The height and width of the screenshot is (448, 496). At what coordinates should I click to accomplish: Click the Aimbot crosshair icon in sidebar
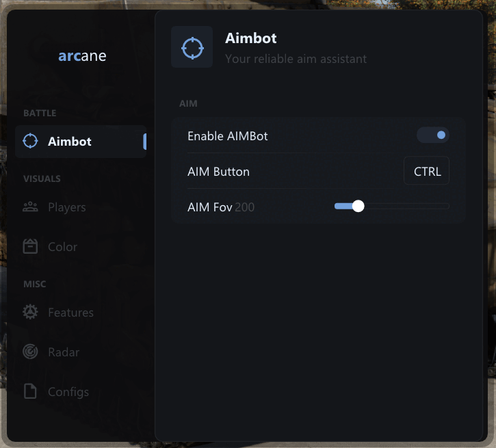pyautogui.click(x=30, y=142)
